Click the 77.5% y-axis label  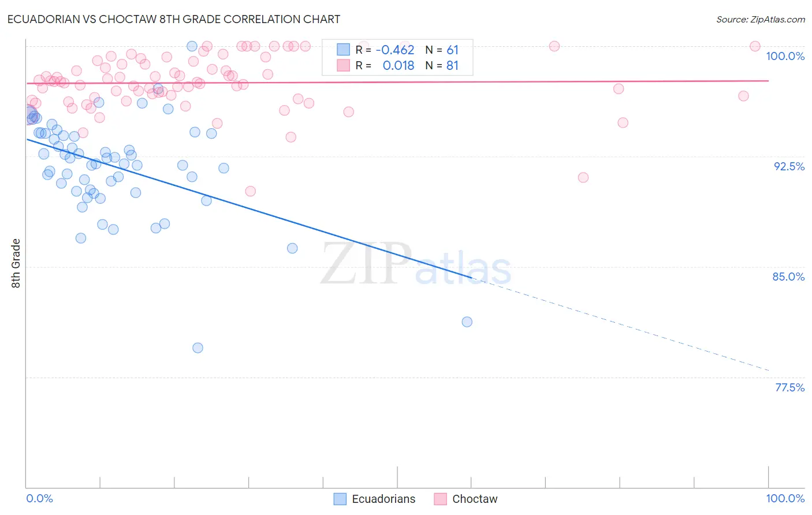coord(789,387)
